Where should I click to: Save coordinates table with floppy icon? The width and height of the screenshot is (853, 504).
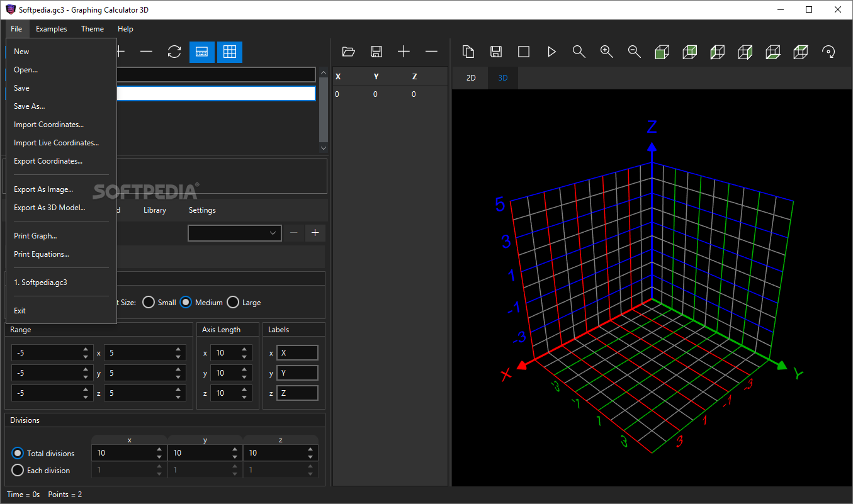[376, 52]
